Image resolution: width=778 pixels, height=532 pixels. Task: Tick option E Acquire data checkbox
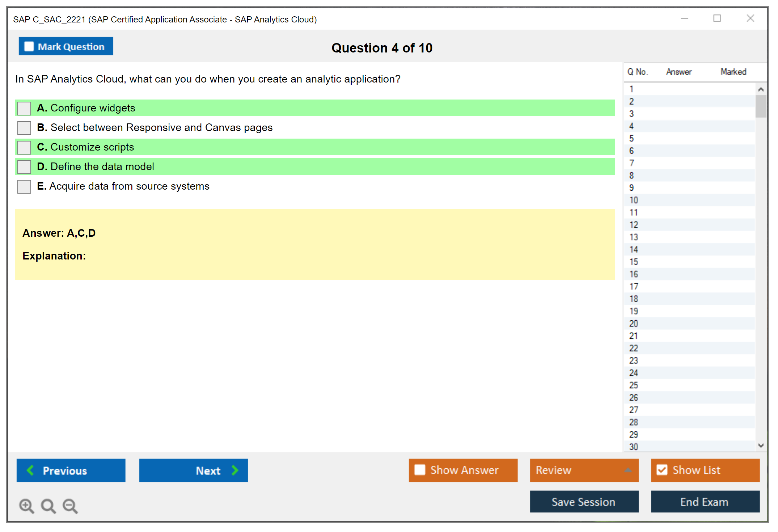click(24, 186)
